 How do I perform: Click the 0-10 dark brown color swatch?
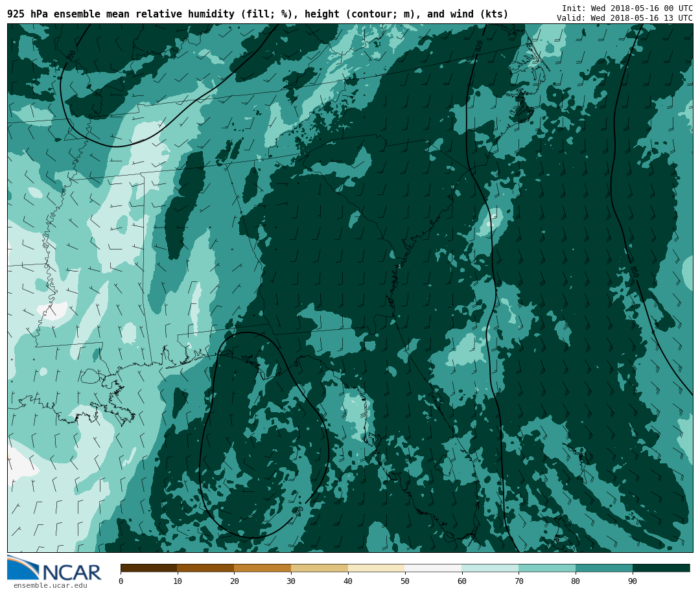pyautogui.click(x=148, y=568)
